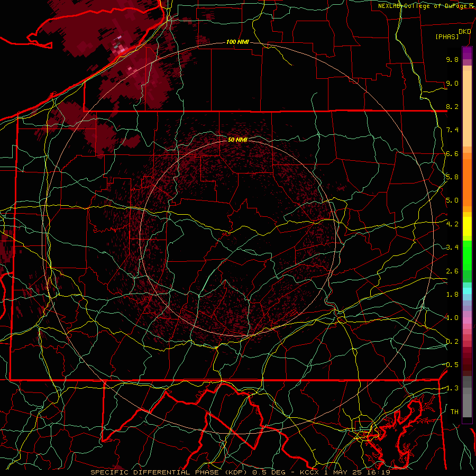Click the 9.8 scale value
Viewport: 476px width, 476px height.
pos(452,59)
